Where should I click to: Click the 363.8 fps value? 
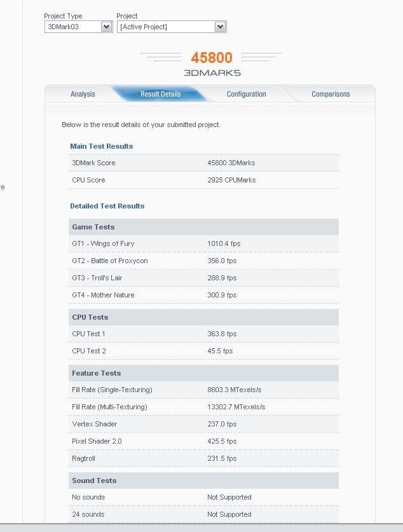tap(222, 334)
